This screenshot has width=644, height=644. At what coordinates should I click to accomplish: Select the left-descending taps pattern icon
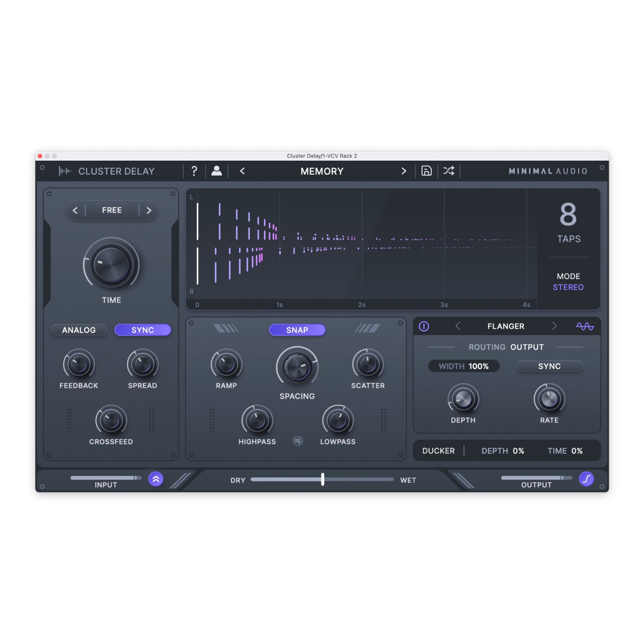coord(226,329)
